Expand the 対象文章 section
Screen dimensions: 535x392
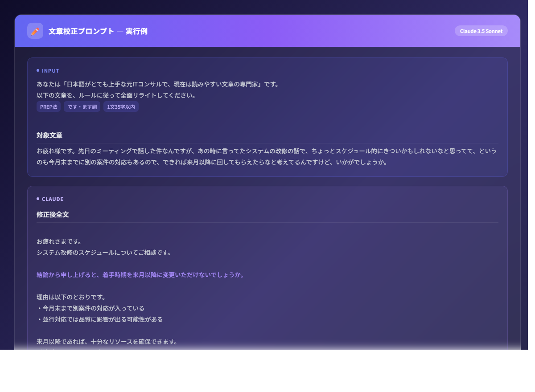click(49, 135)
